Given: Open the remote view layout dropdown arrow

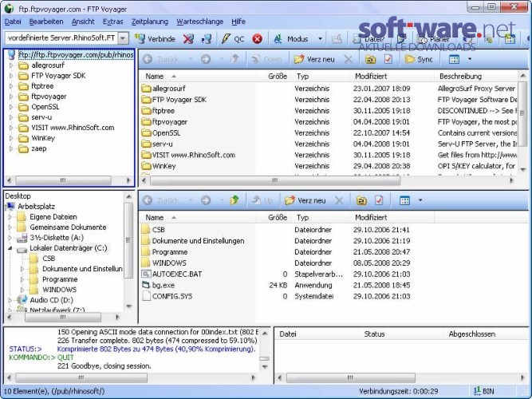Looking at the screenshot, I should [470, 59].
